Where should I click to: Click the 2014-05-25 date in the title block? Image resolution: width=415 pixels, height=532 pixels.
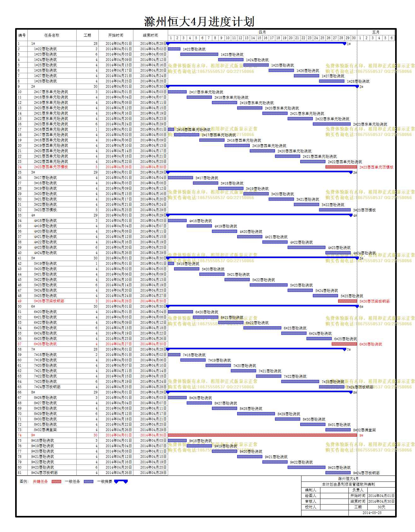tap(372, 513)
